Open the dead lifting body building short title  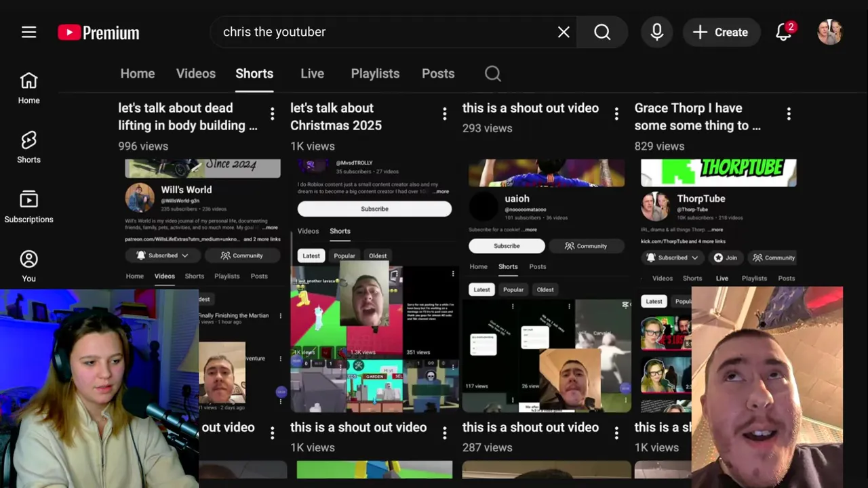click(x=188, y=117)
